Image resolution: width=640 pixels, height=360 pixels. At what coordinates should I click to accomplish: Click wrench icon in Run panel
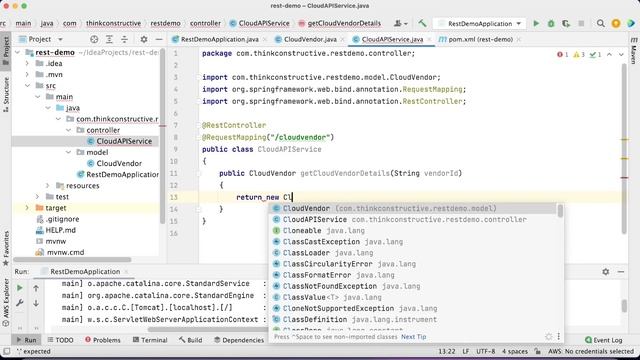coord(20,303)
